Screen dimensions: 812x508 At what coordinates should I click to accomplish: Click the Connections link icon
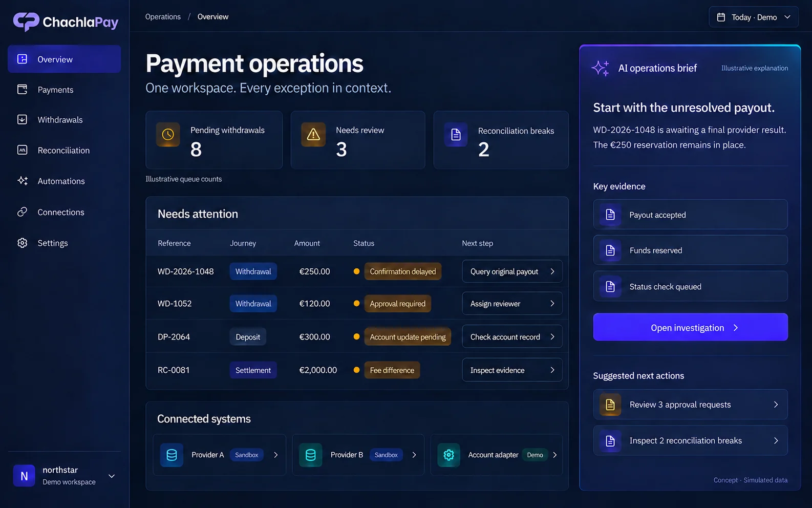point(22,211)
